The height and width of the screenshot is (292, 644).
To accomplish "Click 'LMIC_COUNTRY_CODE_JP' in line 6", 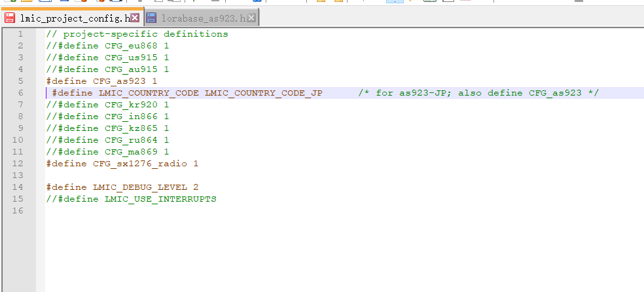I will click(264, 93).
